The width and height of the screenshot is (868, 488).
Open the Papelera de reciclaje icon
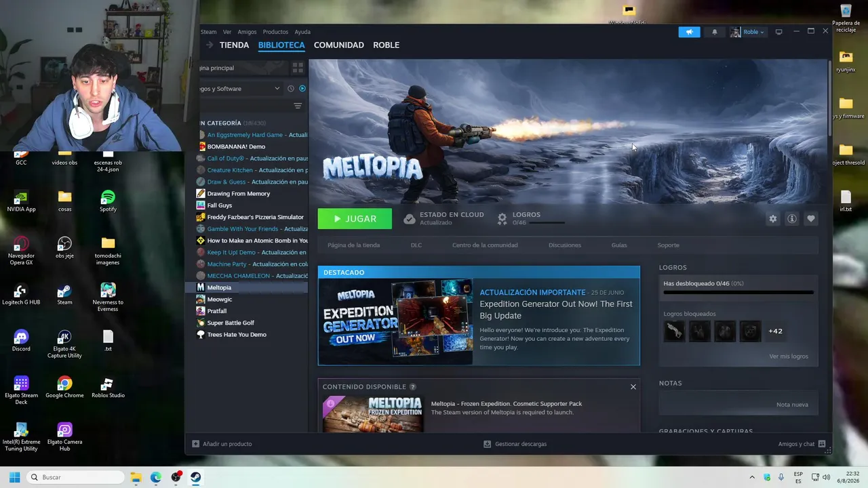coord(846,18)
